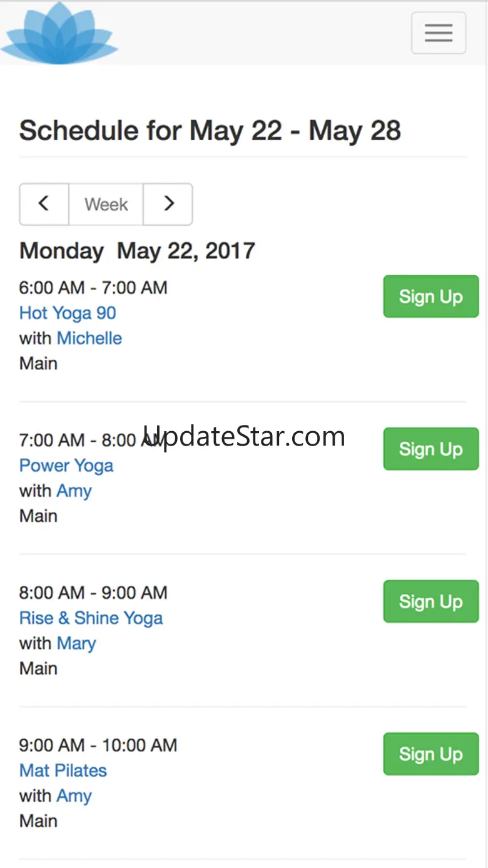This screenshot has width=488, height=868.
Task: Sign up for Rise & Shine Yoga
Action: click(430, 601)
